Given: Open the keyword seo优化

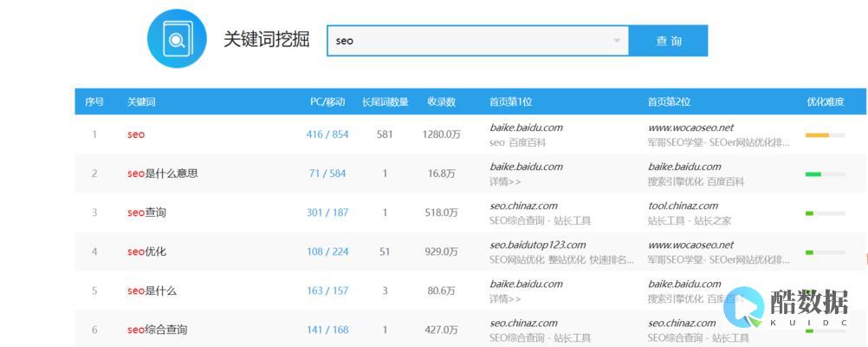Looking at the screenshot, I should tap(146, 252).
